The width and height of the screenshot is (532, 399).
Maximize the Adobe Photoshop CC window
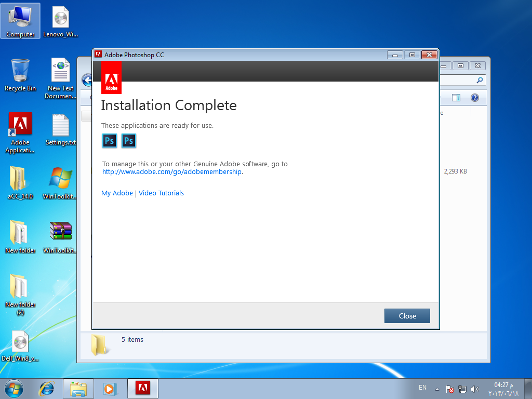coord(412,55)
